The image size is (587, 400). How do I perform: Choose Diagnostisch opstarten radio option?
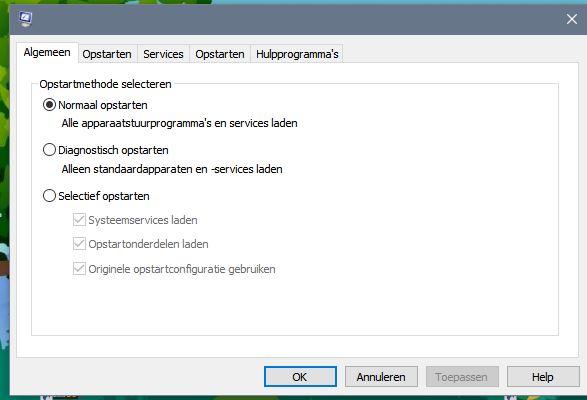tap(49, 150)
